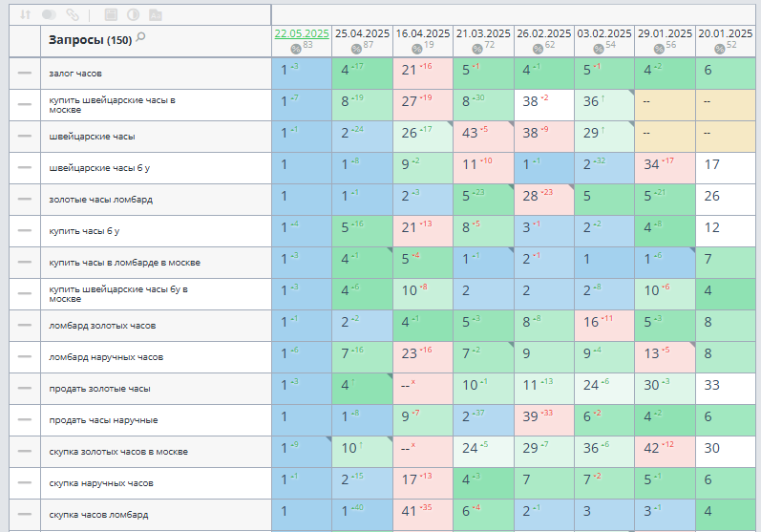The width and height of the screenshot is (761, 532).
Task: Click the Запросы (150) column header
Action: coord(91,40)
